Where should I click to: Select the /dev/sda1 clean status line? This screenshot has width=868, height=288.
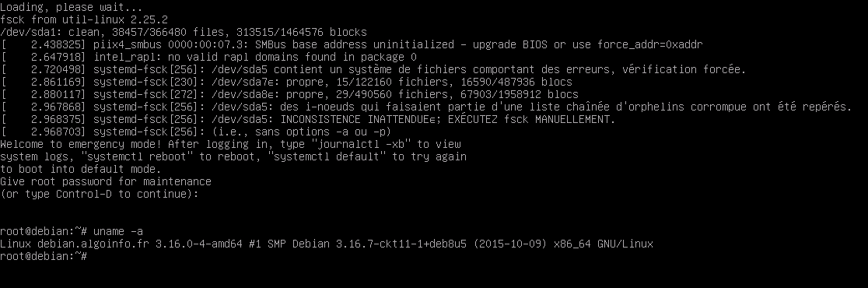click(184, 32)
